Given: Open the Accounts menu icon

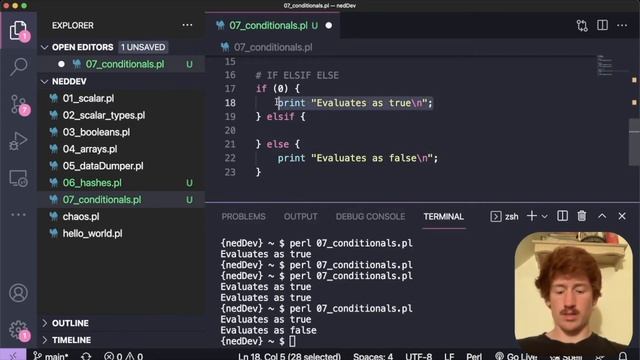Looking at the screenshot, I should (18, 293).
